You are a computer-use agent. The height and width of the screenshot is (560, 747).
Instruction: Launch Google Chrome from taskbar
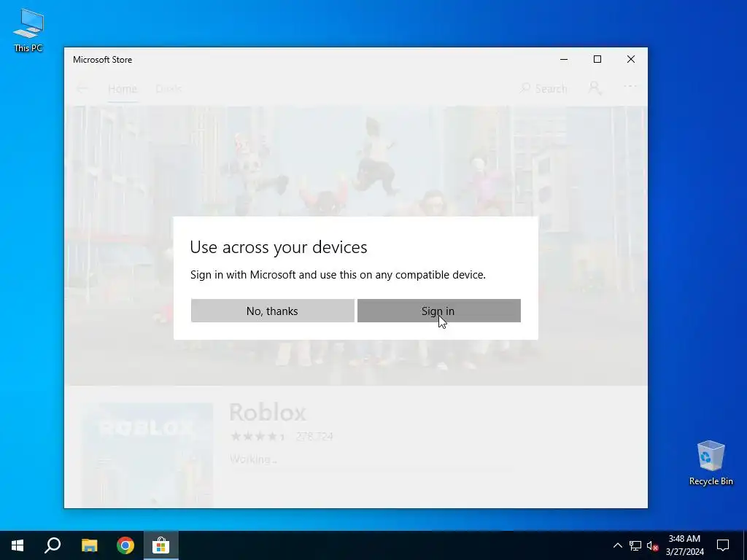[125, 545]
